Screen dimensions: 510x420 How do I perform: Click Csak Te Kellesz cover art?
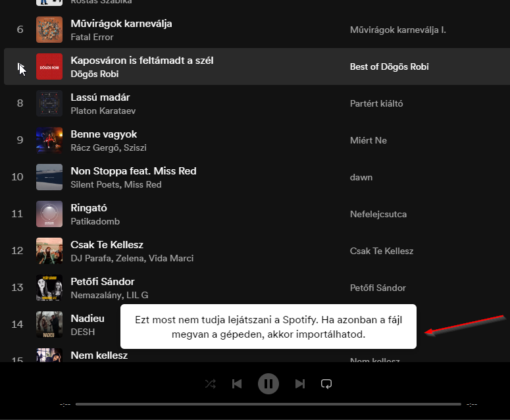49,251
